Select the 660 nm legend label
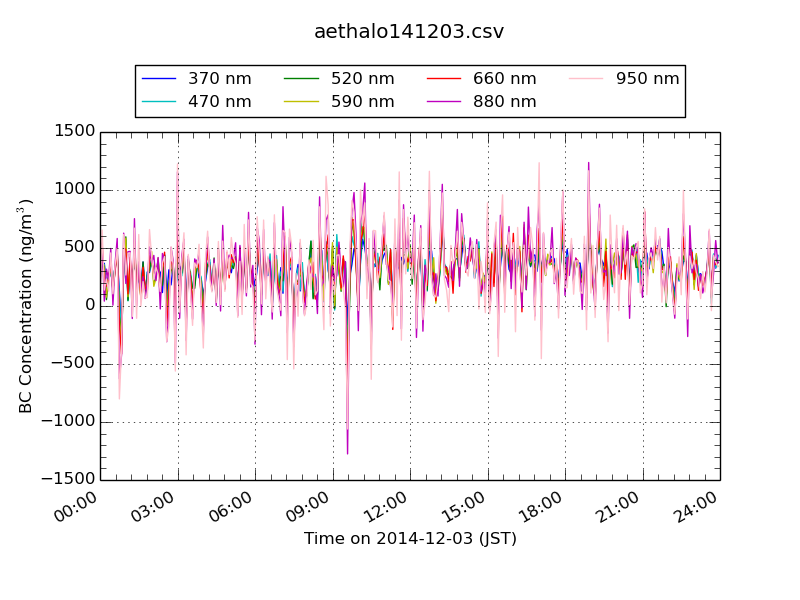This screenshot has height=600, width=800. 505,79
